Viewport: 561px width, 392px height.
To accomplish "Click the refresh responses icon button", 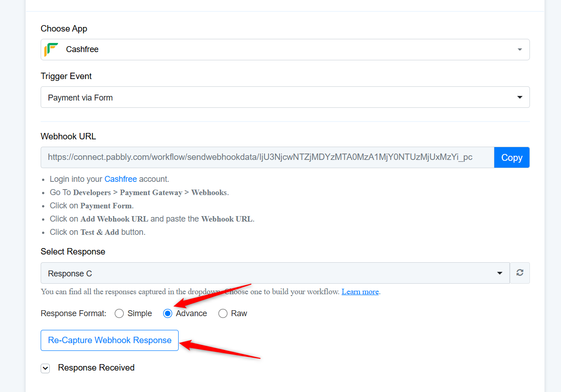I will pyautogui.click(x=520, y=273).
